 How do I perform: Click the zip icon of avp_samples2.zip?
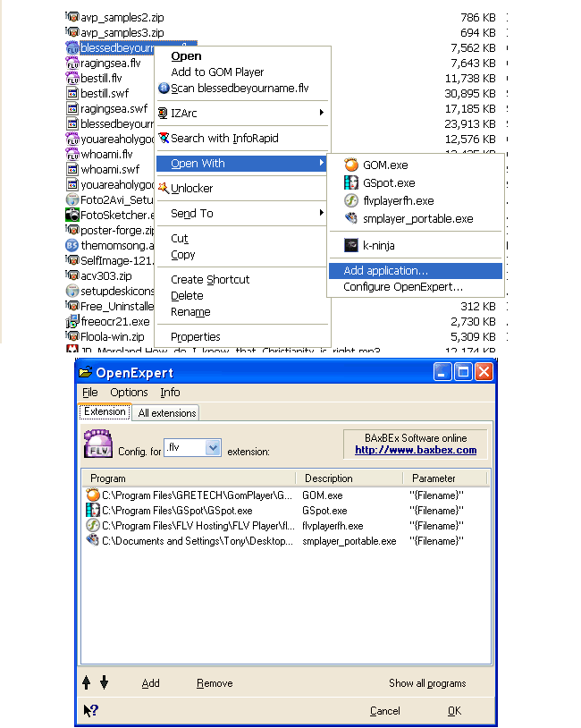72,17
